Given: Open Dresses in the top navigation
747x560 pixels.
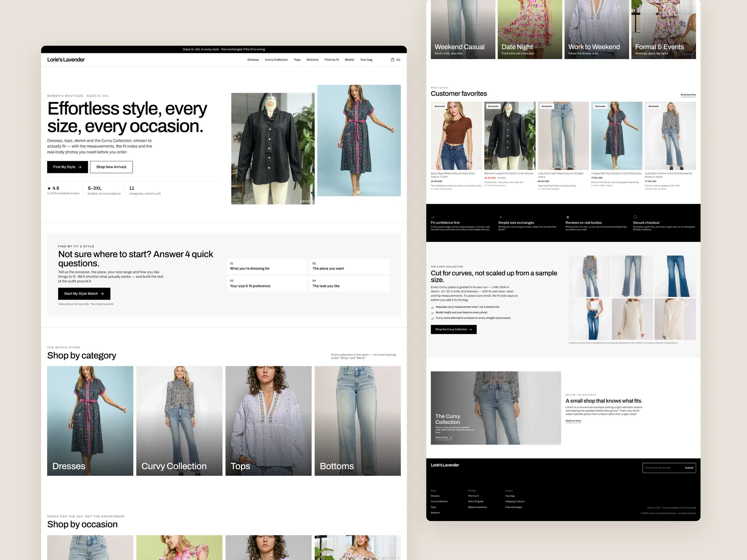Looking at the screenshot, I should point(253,60).
